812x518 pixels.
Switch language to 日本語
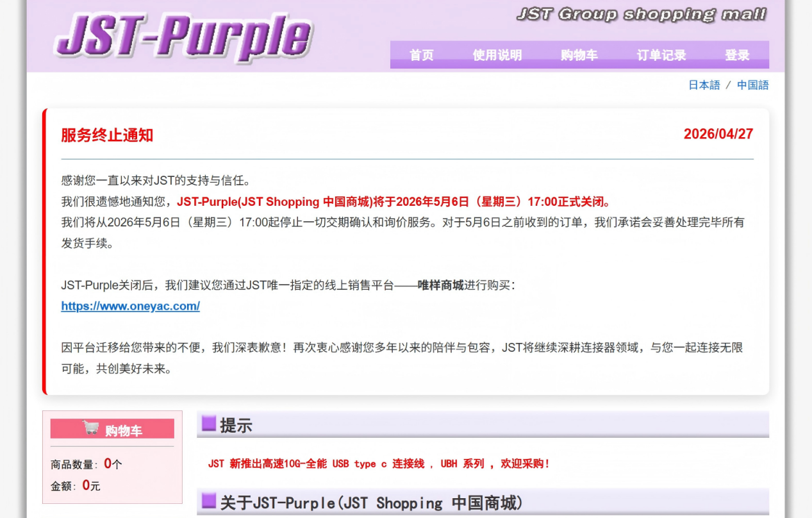703,85
